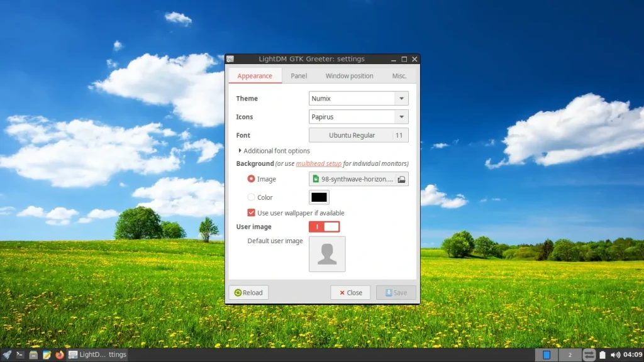Screen dimensions: 644x362
Task: Click the Reload button
Action: click(x=248, y=293)
